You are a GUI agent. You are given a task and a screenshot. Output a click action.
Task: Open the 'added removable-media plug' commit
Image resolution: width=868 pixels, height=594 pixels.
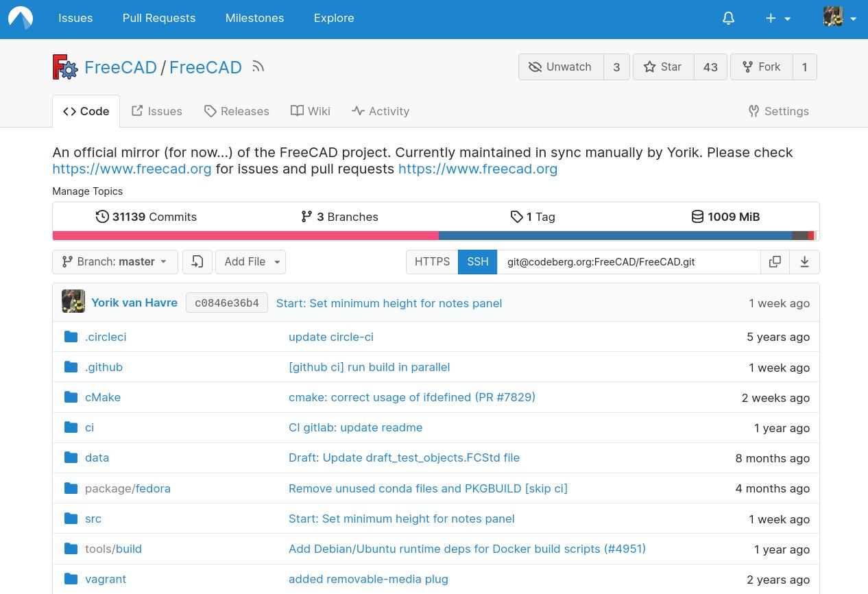pyautogui.click(x=368, y=579)
